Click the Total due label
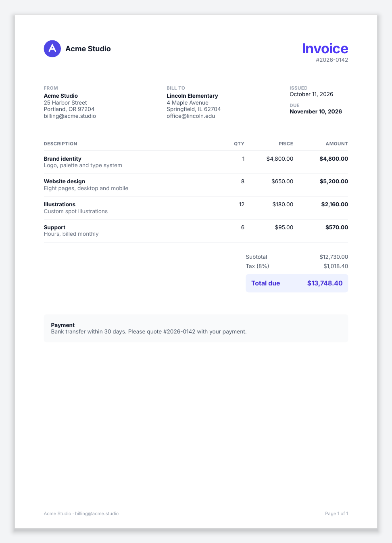392x543 pixels. (266, 283)
